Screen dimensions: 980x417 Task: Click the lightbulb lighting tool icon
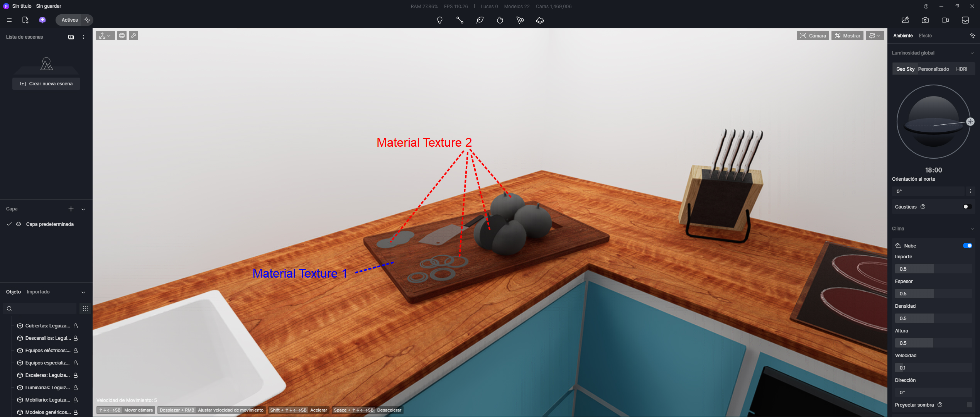439,20
